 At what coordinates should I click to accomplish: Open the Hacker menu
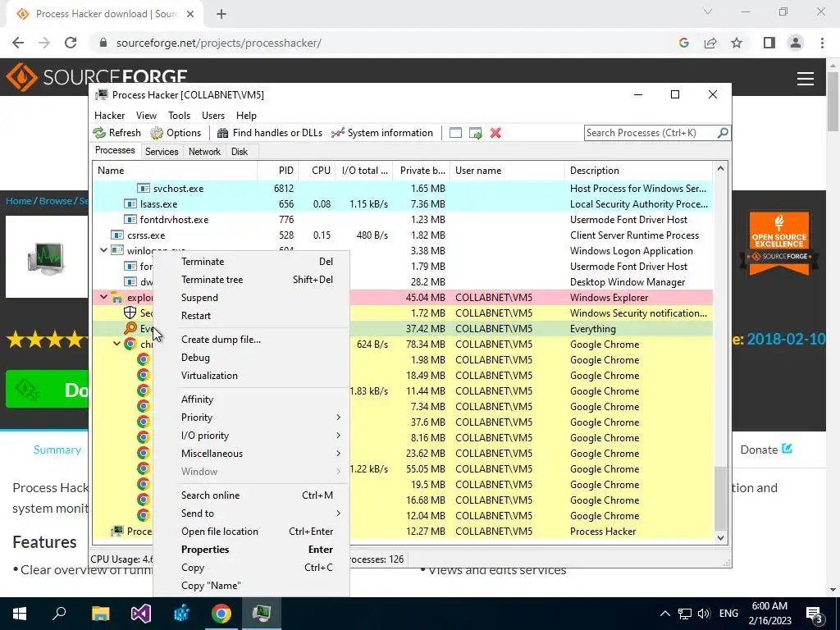pyautogui.click(x=109, y=116)
